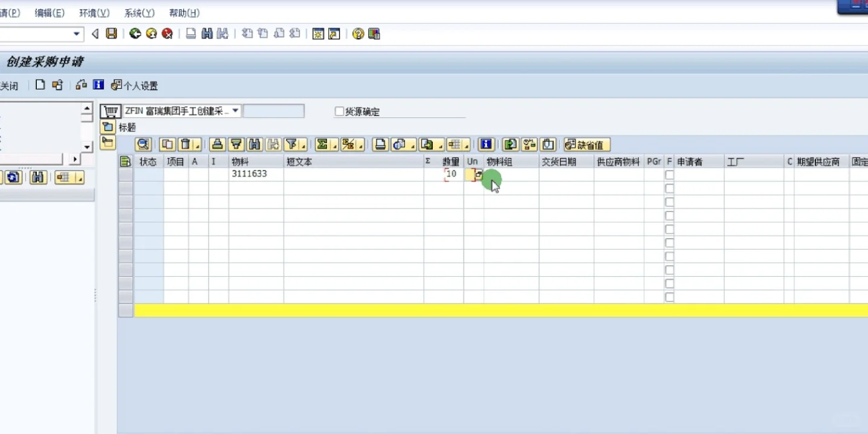Image resolution: width=868 pixels, height=434 pixels.
Task: Save the purchase requisition with the floppy disk icon
Action: point(111,34)
